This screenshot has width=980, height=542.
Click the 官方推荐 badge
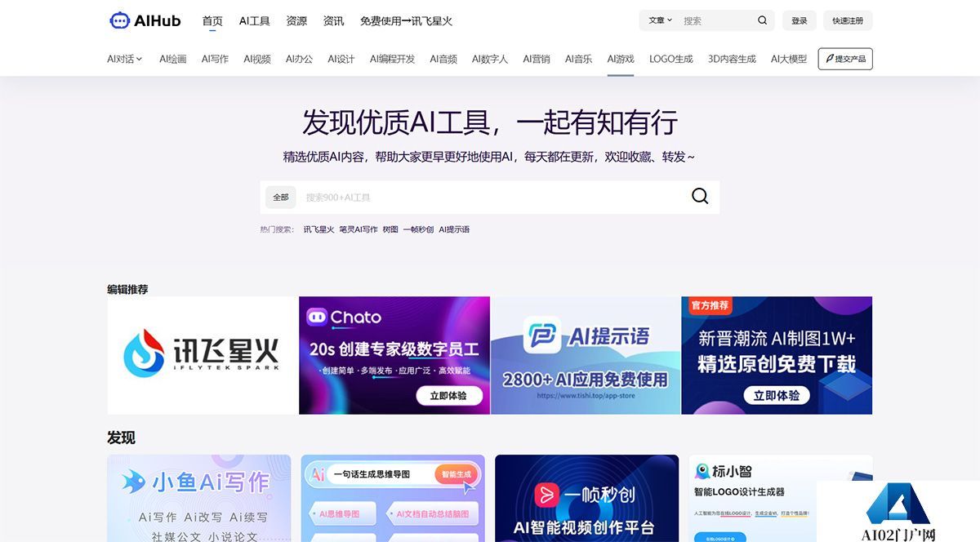pos(710,305)
